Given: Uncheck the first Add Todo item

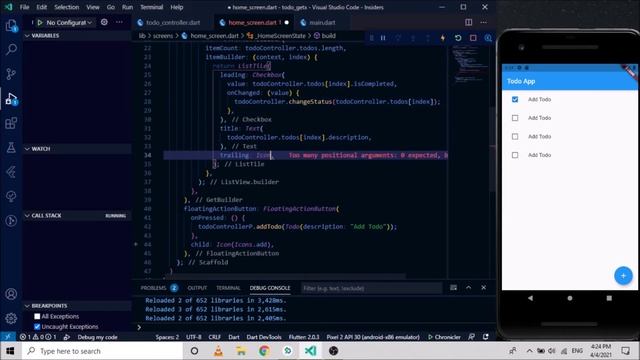Looking at the screenshot, I should (x=515, y=99).
